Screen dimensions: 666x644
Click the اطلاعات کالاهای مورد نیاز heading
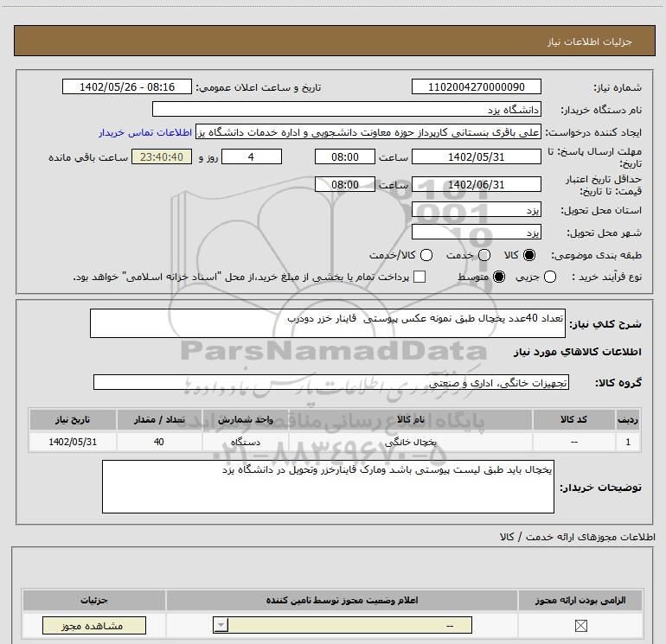click(x=577, y=352)
